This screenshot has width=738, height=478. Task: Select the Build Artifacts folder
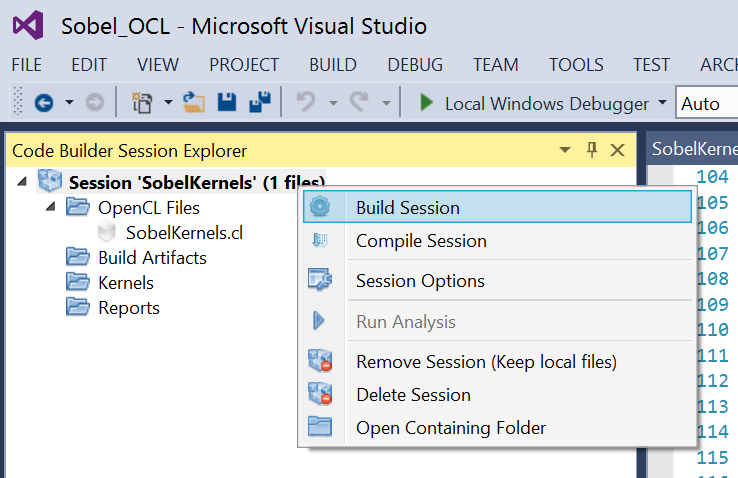[152, 258]
